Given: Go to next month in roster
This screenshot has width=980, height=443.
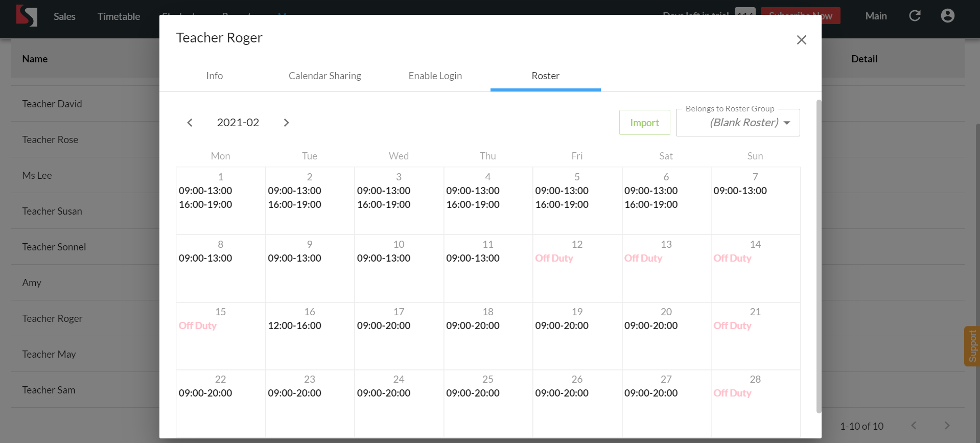Looking at the screenshot, I should point(286,123).
